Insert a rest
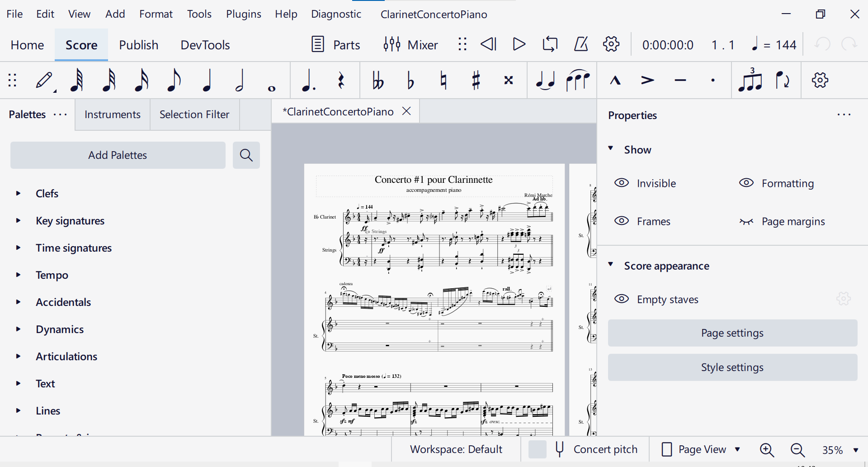 pyautogui.click(x=341, y=80)
